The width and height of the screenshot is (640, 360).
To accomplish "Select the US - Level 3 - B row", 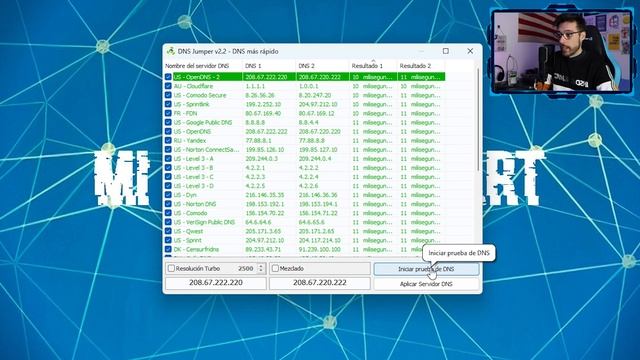I will (304, 167).
